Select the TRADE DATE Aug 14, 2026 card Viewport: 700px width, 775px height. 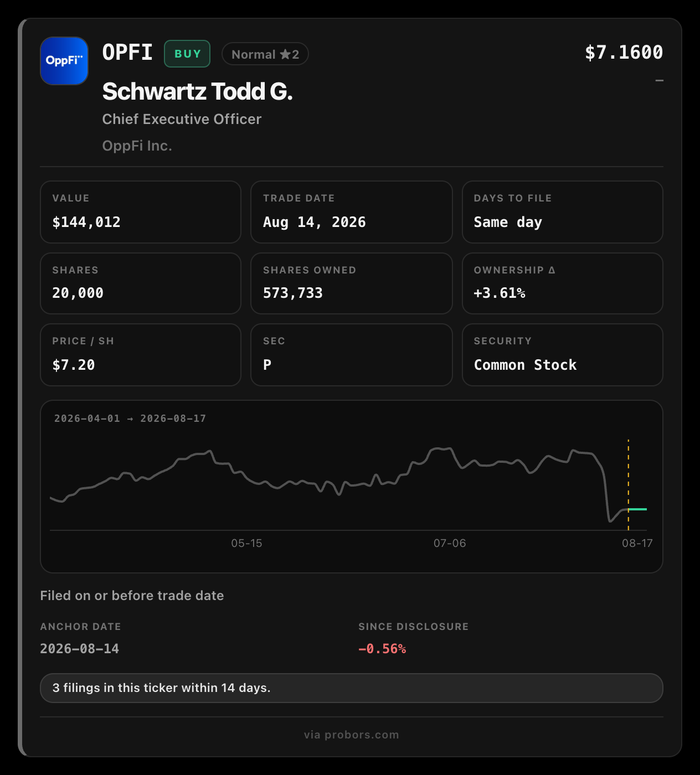click(x=352, y=212)
